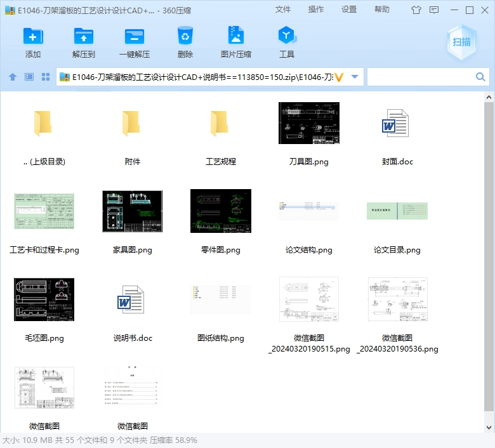Select the 论文结构.png thumbnail

[309, 211]
